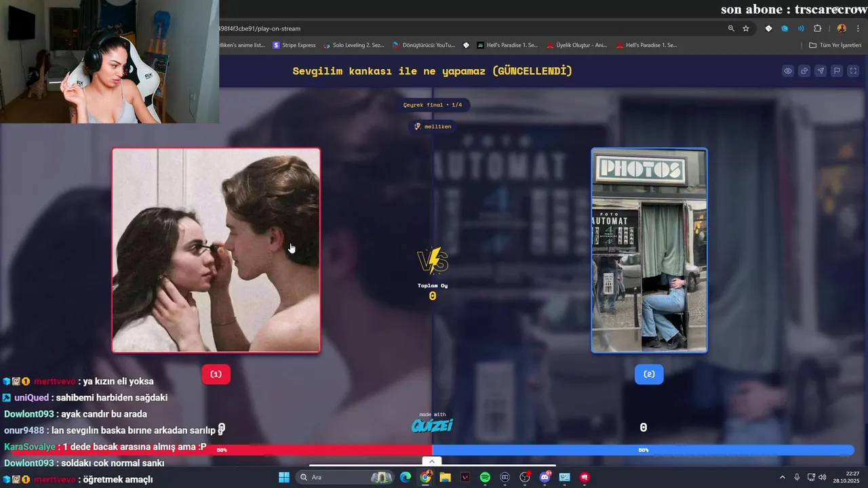Select the photo booth image on the right
The width and height of the screenshot is (868, 488).
pyautogui.click(x=649, y=250)
